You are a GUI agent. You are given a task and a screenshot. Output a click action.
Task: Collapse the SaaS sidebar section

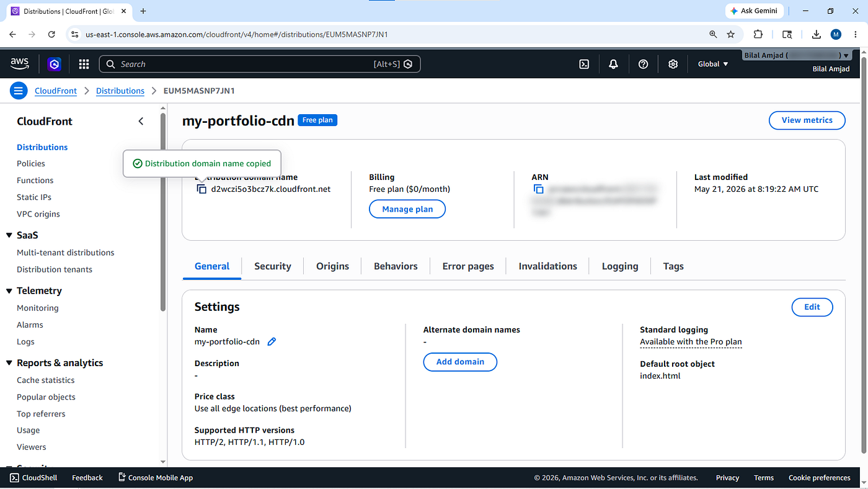point(9,235)
